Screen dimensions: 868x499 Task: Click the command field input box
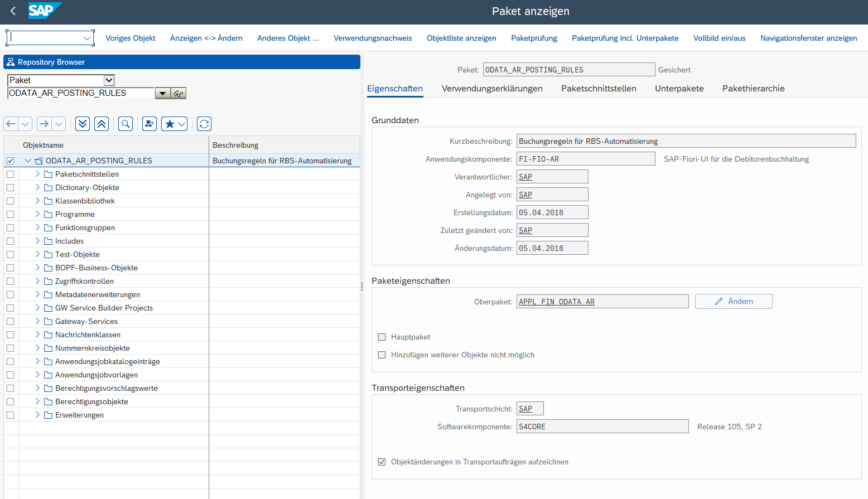(x=46, y=38)
